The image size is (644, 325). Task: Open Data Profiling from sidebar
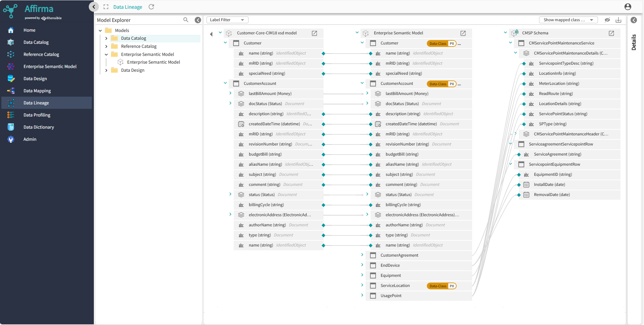pos(37,115)
